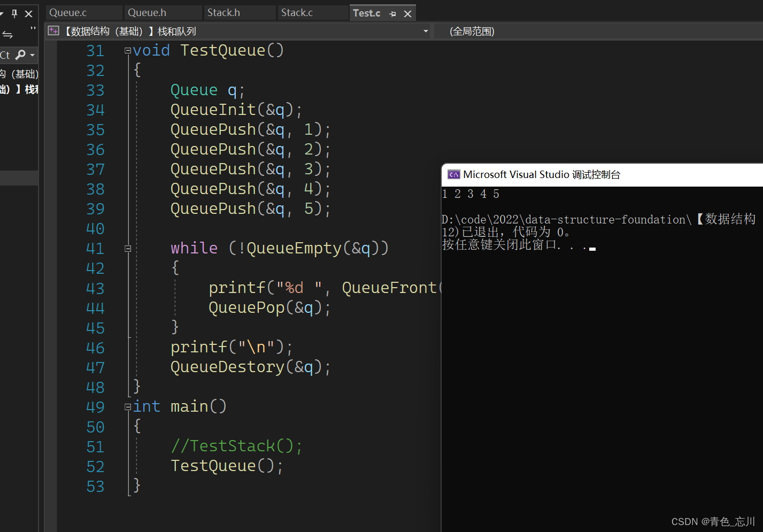Click the sync arrows icon in left panel

click(7, 35)
